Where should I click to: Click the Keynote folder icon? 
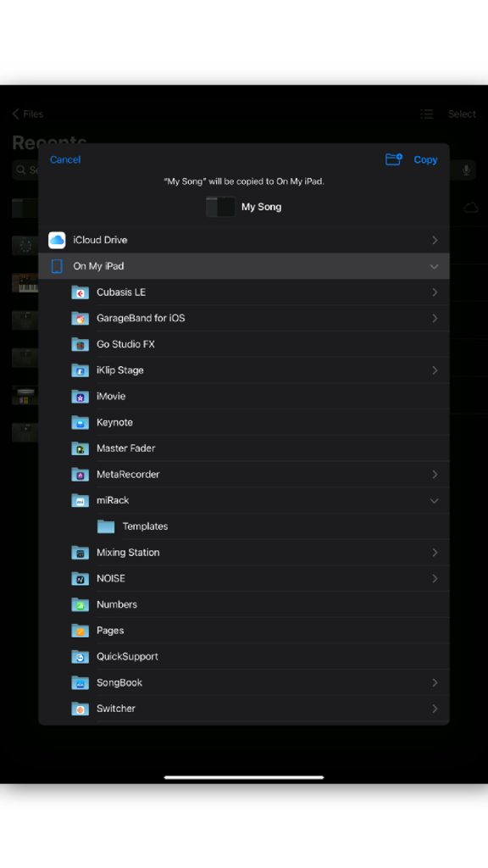tap(80, 422)
